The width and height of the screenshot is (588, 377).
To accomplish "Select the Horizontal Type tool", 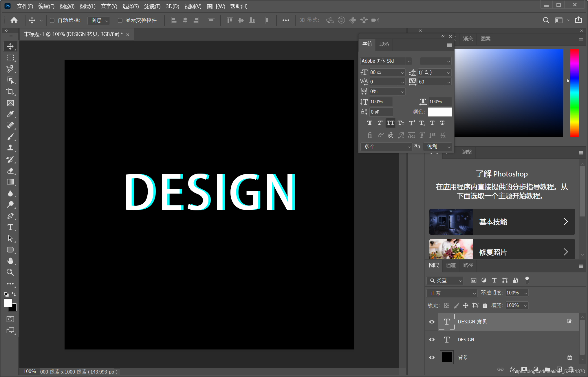I will (10, 227).
